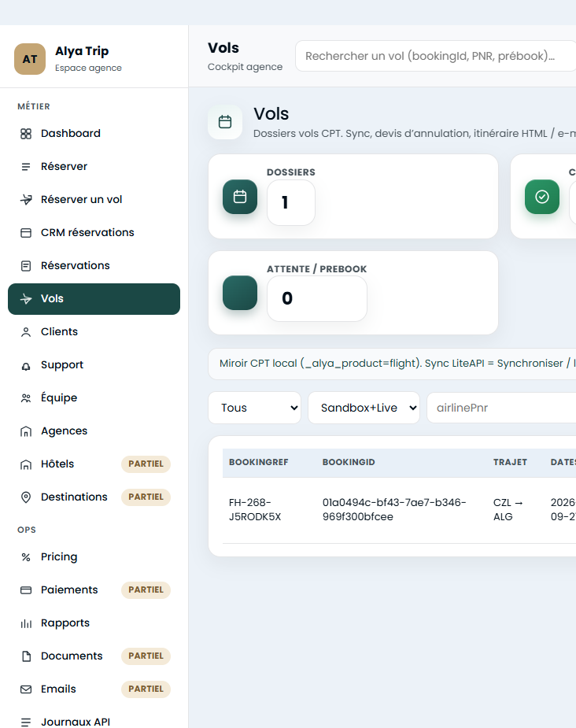The image size is (576, 728).
Task: Click the Dossiers calendar tile icon
Action: coord(240,197)
